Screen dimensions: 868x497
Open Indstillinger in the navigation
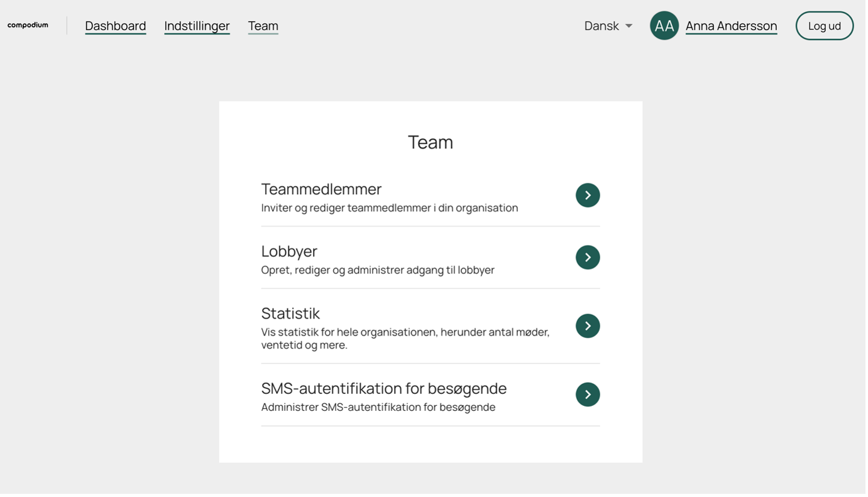point(197,26)
